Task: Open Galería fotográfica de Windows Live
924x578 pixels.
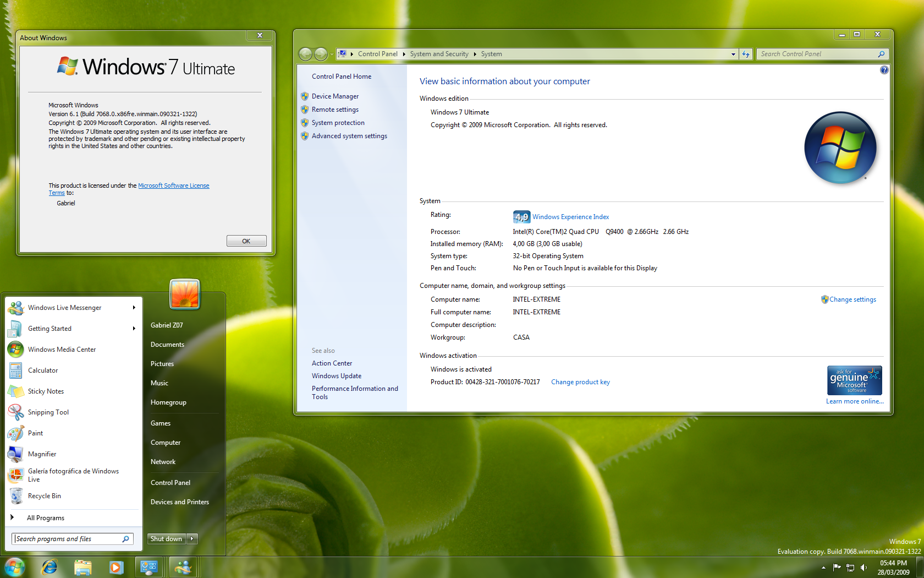Action: 73,475
